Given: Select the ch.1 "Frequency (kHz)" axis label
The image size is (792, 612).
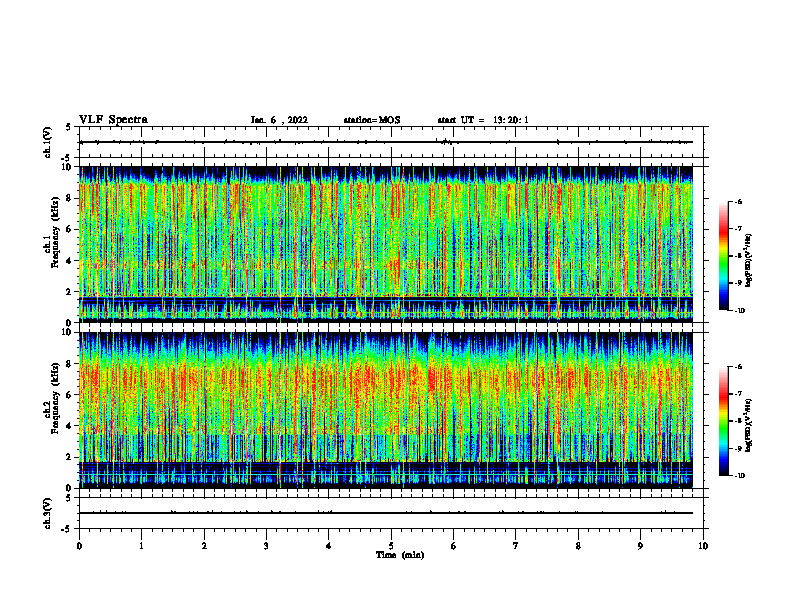Looking at the screenshot, I should point(55,232).
